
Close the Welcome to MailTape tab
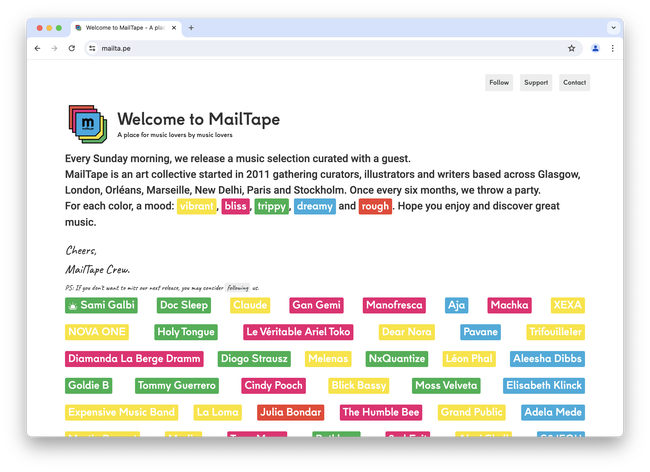coord(174,28)
